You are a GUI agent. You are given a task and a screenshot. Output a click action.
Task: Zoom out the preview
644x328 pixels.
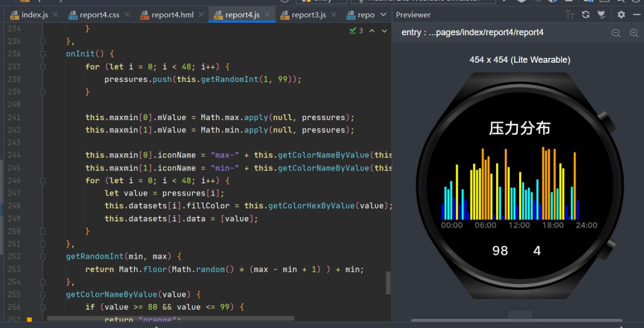616,33
